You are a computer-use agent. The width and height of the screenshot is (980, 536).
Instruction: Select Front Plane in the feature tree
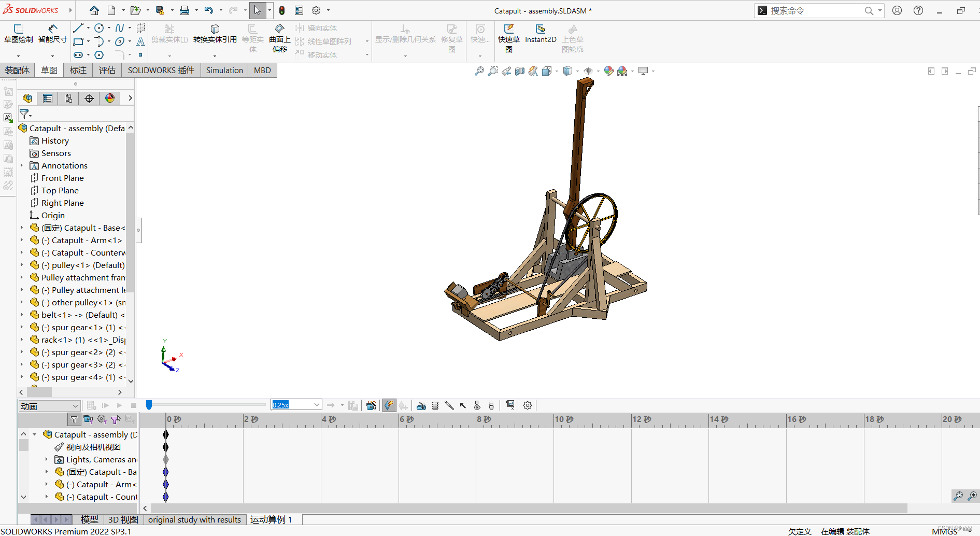(62, 178)
